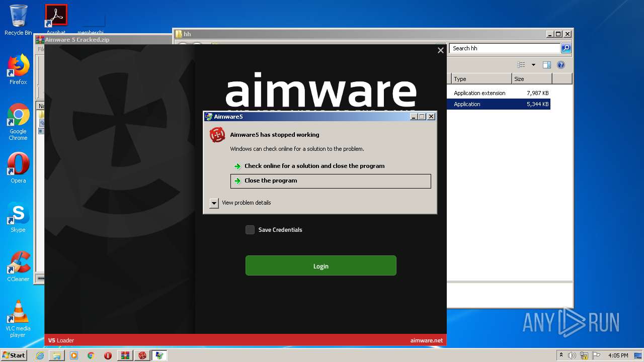Open the Start menu

tap(14, 355)
